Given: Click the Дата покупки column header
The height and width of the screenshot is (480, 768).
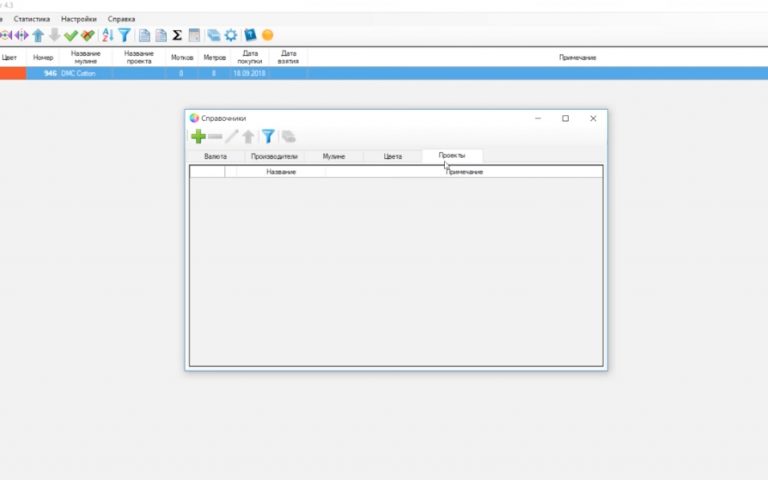Looking at the screenshot, I should pos(250,57).
